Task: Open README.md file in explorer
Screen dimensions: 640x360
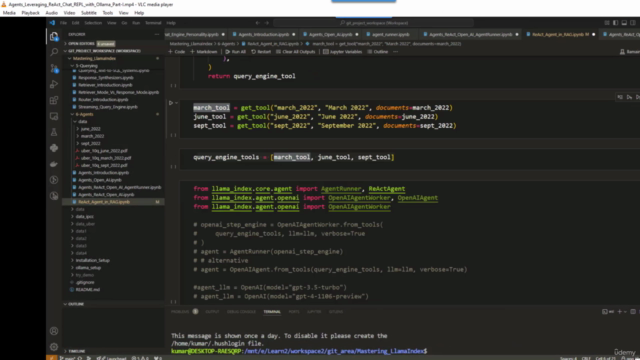Action: click(x=87, y=290)
